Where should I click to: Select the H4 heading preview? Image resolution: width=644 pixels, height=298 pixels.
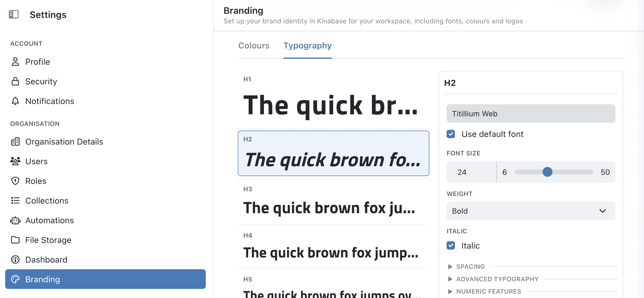coord(334,247)
